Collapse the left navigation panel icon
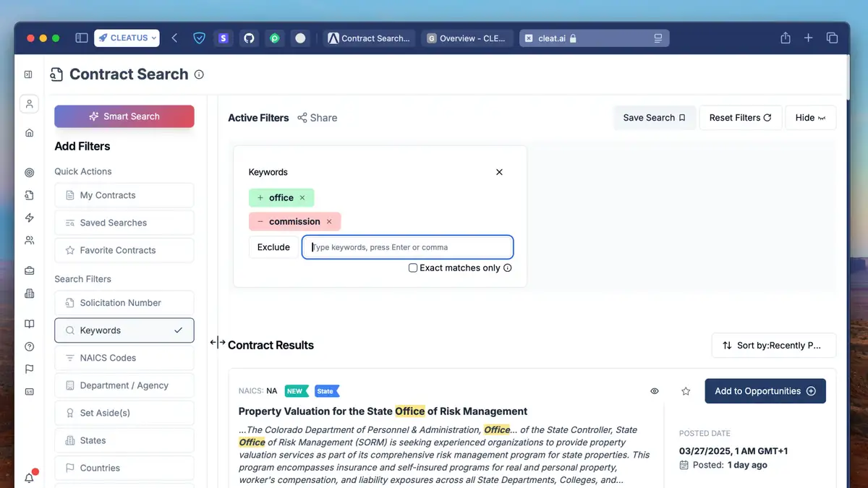The height and width of the screenshot is (488, 868). click(28, 74)
